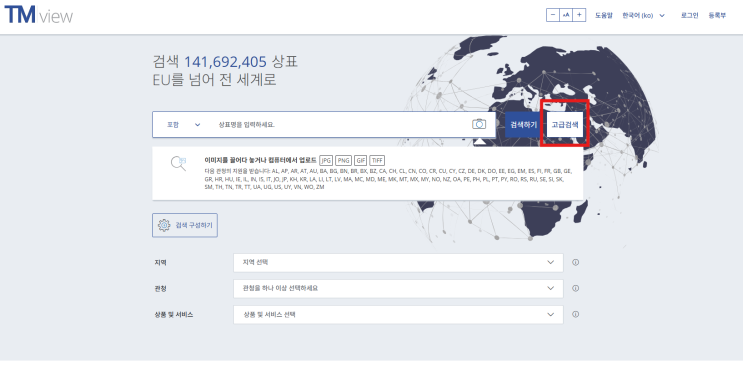Open the 한국어 (ko) language dropdown
Screen dimensions: 743x377
point(643,15)
